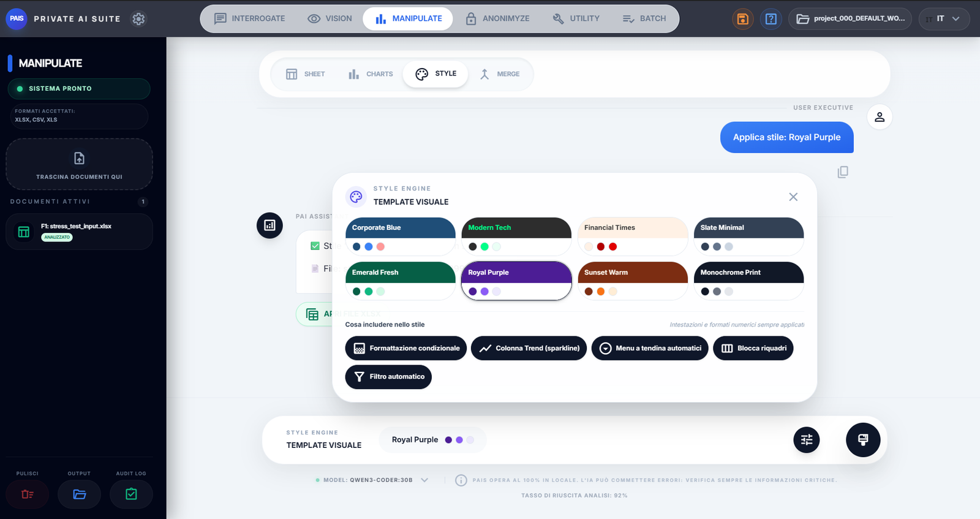Select the stress_test_input.xlsx document
Viewport: 980px width, 519px height.
click(80, 232)
